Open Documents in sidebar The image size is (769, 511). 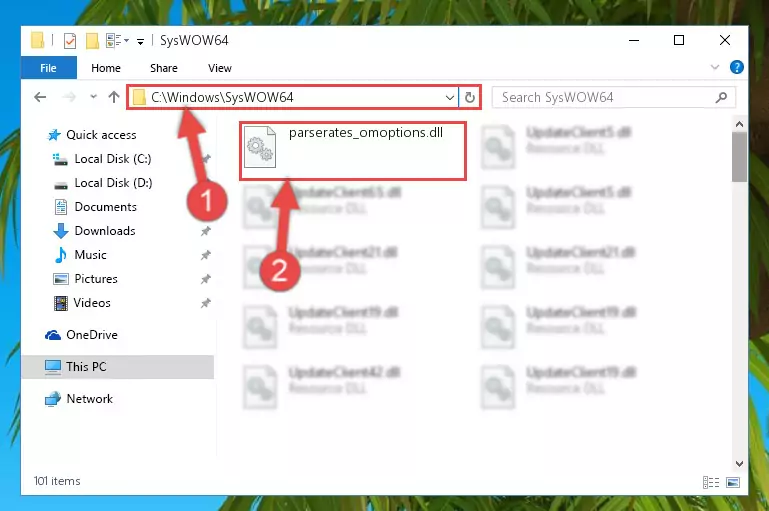[105, 207]
